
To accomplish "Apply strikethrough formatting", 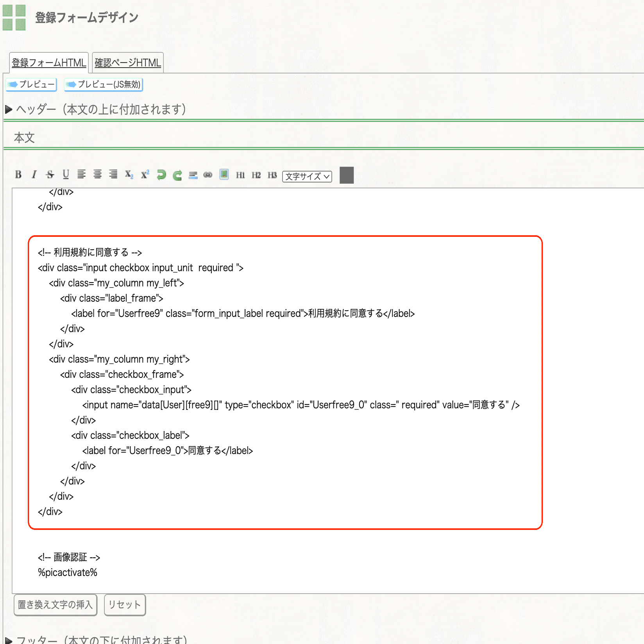I will (x=50, y=175).
